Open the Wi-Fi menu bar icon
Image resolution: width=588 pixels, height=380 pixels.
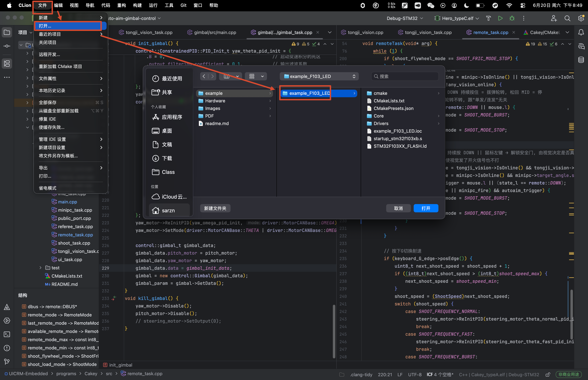click(509, 5)
